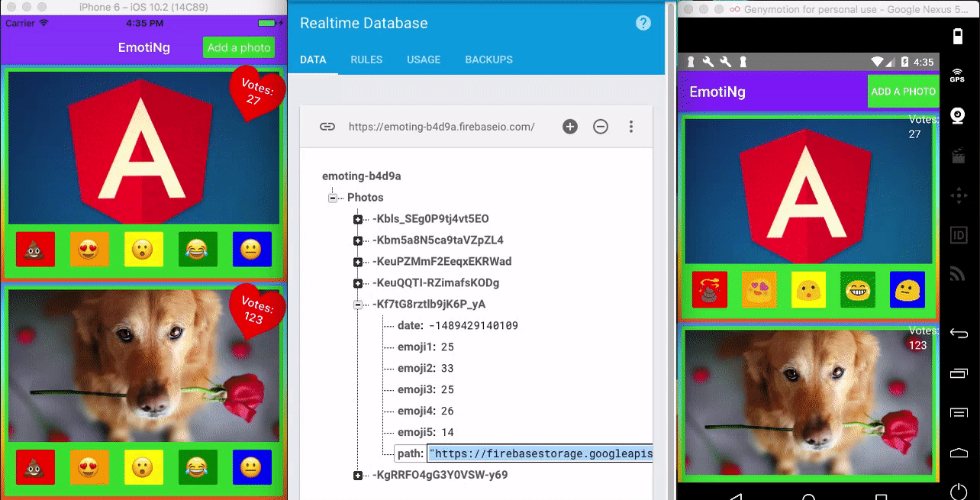The image size is (980, 500).
Task: Tap Angular logo photo in Android emulator
Action: coord(808,191)
